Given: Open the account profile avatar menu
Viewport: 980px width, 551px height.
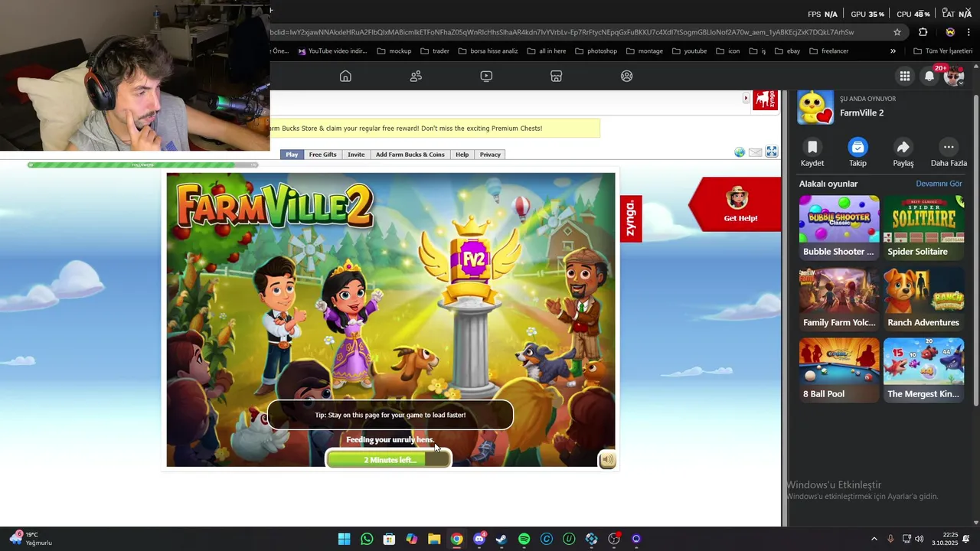Looking at the screenshot, I should coord(953,76).
